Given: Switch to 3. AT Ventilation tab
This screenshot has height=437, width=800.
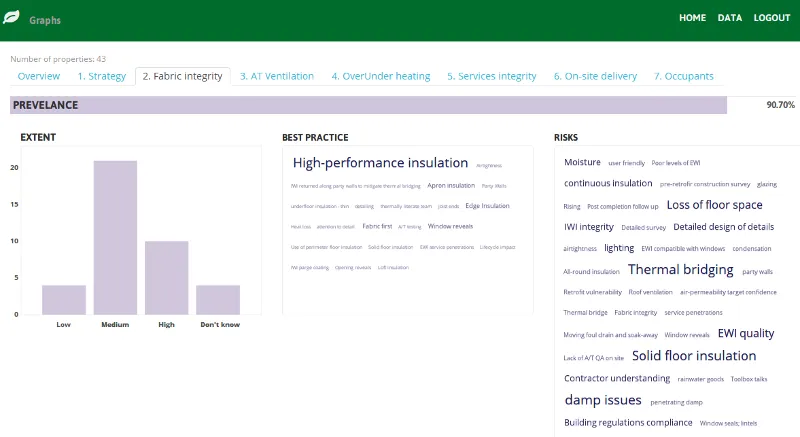Looking at the screenshot, I should 277,76.
